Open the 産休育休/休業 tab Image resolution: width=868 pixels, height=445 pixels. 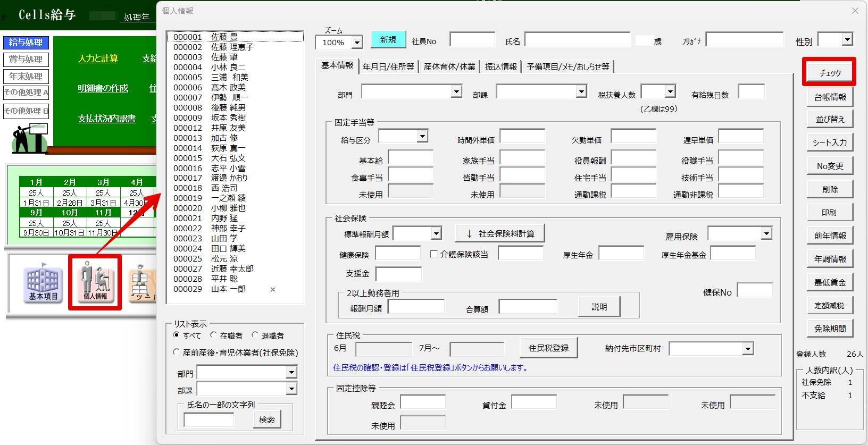coord(449,66)
